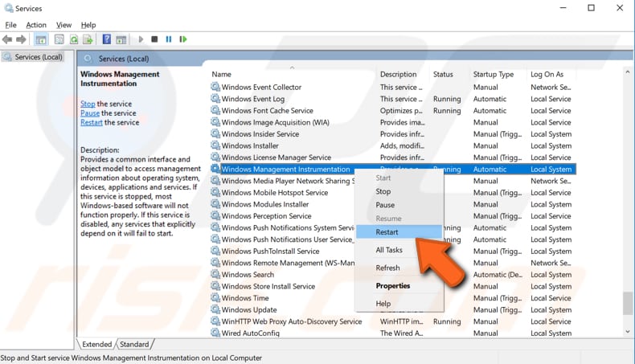Choose Refresh in the context menu

point(399,268)
